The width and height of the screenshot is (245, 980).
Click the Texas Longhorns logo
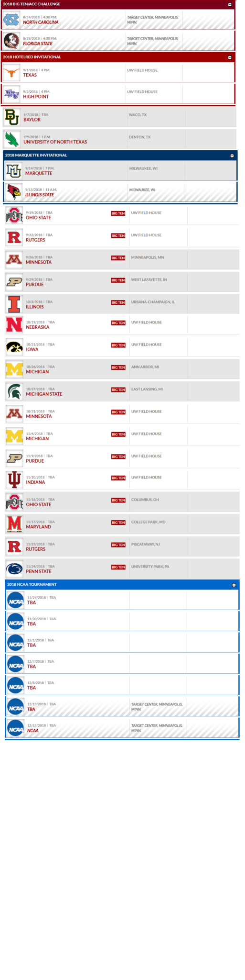[11, 73]
